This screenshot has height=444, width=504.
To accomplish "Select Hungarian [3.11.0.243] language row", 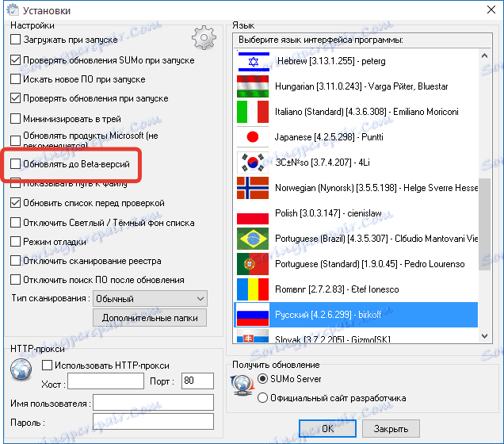I will click(356, 86).
